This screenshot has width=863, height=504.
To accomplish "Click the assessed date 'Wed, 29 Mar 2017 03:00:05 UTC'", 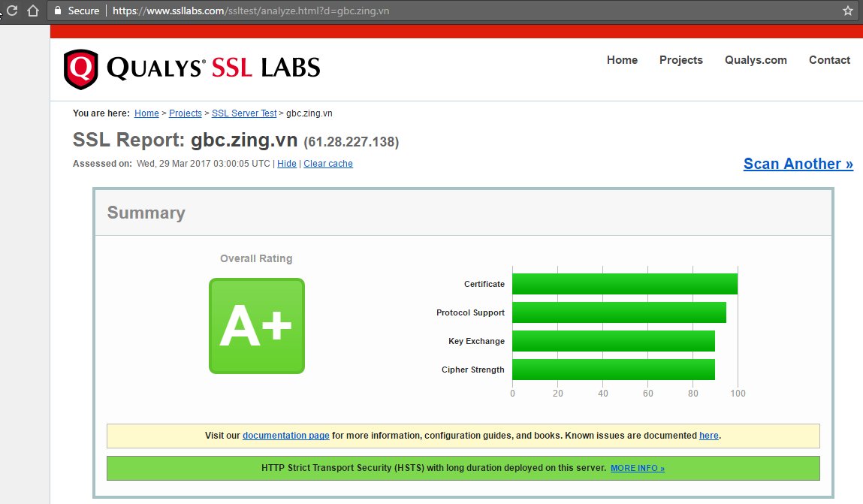I will point(203,164).
